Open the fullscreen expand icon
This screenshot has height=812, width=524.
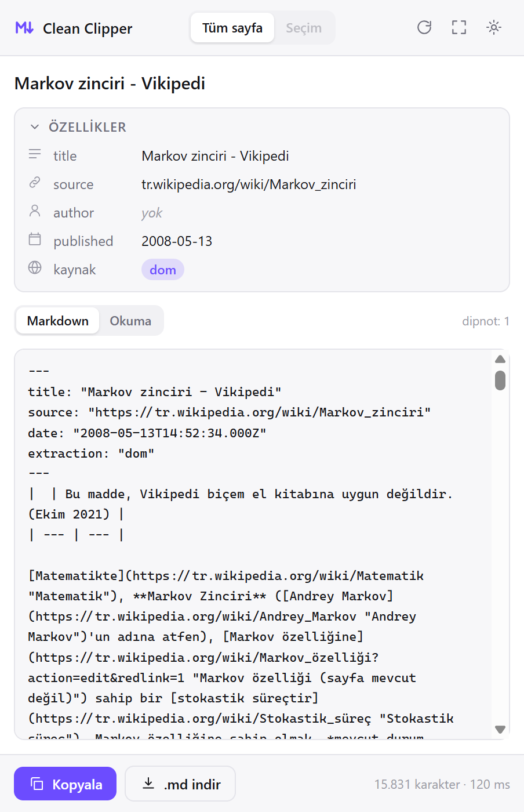(459, 27)
